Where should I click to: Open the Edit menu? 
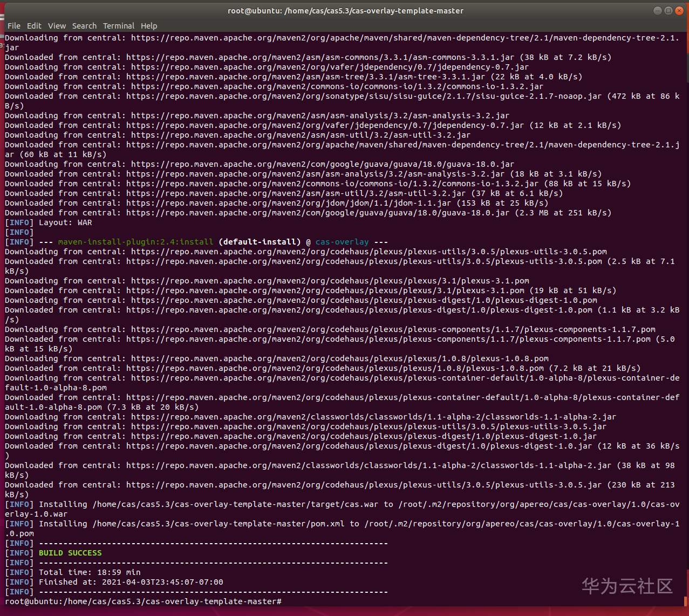click(34, 26)
